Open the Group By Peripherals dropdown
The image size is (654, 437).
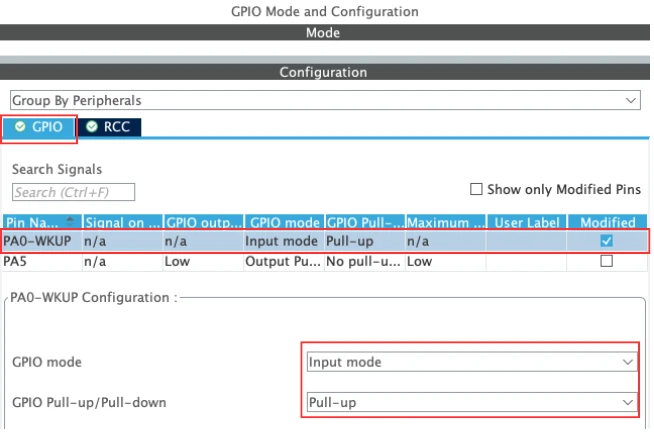click(x=324, y=101)
